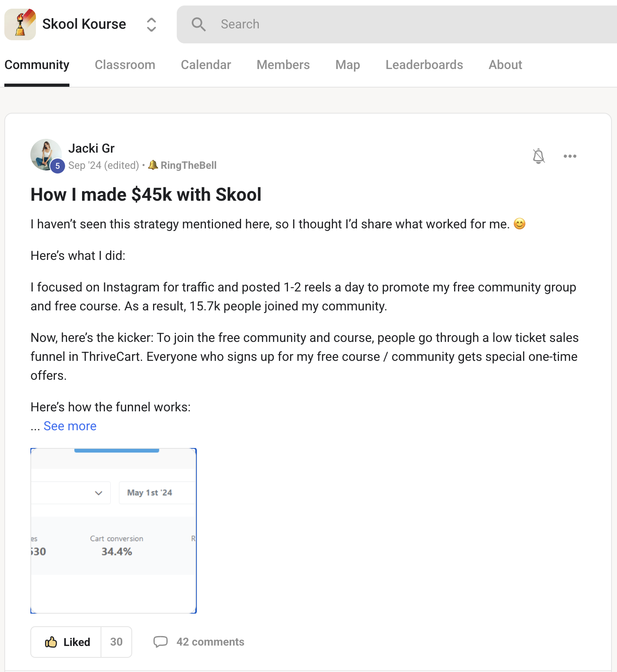Open the Map tab

348,65
